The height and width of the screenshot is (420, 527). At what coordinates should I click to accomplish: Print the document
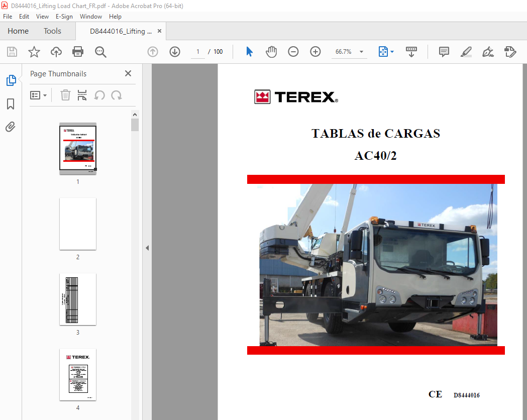coord(78,52)
